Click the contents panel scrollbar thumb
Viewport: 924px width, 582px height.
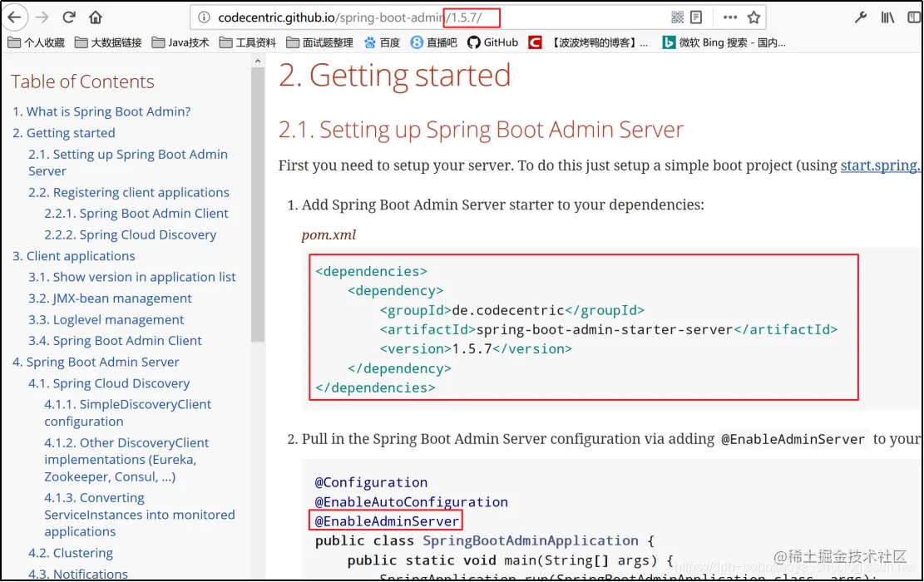click(258, 205)
